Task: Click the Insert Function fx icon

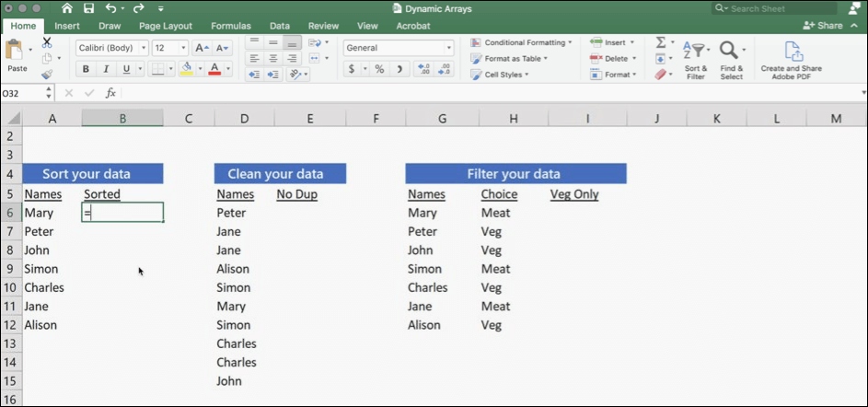Action: click(110, 93)
